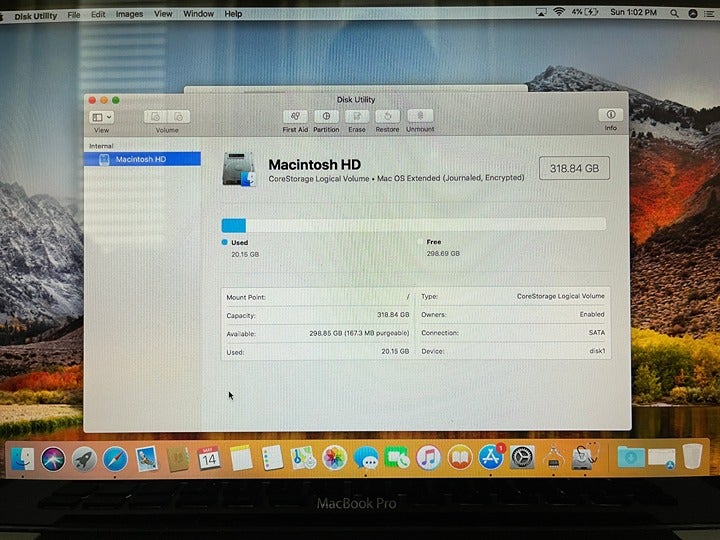The width and height of the screenshot is (720, 540).
Task: Open the File menu
Action: [73, 15]
